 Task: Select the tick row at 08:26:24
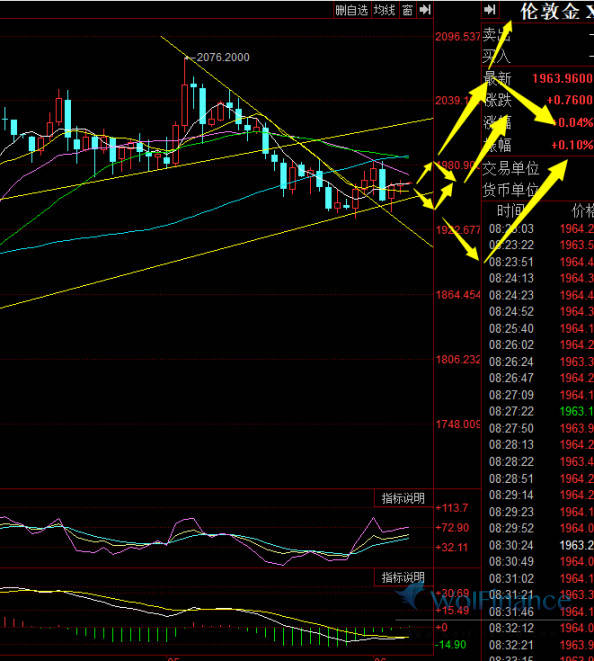[541, 362]
